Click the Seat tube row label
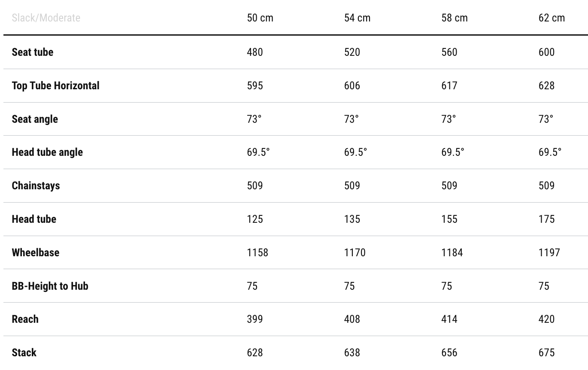The width and height of the screenshot is (588, 370). (33, 52)
